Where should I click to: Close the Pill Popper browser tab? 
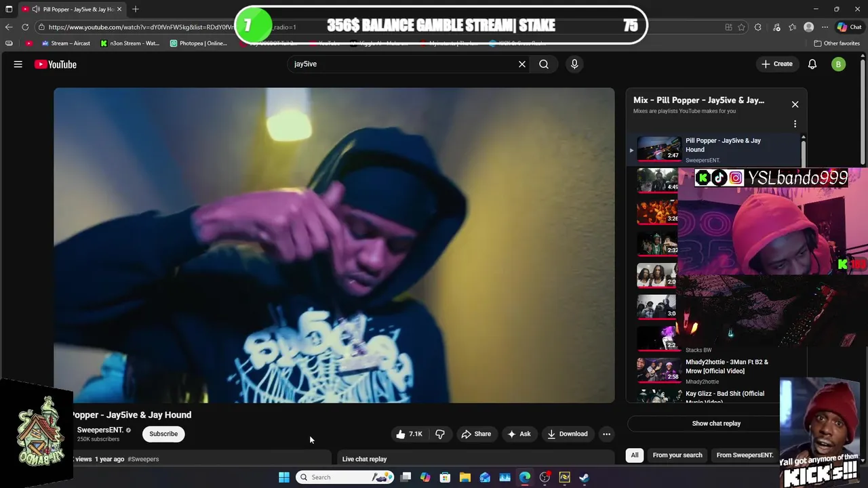(x=119, y=9)
